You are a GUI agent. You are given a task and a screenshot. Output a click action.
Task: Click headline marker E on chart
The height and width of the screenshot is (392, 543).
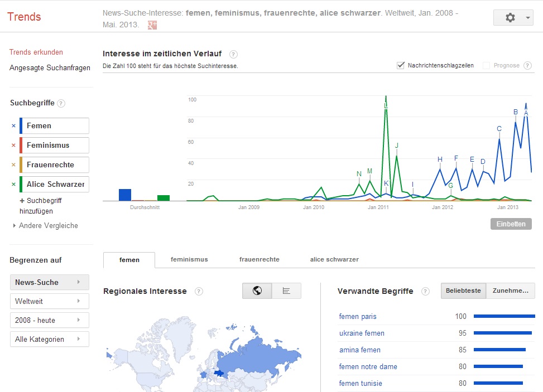click(472, 159)
